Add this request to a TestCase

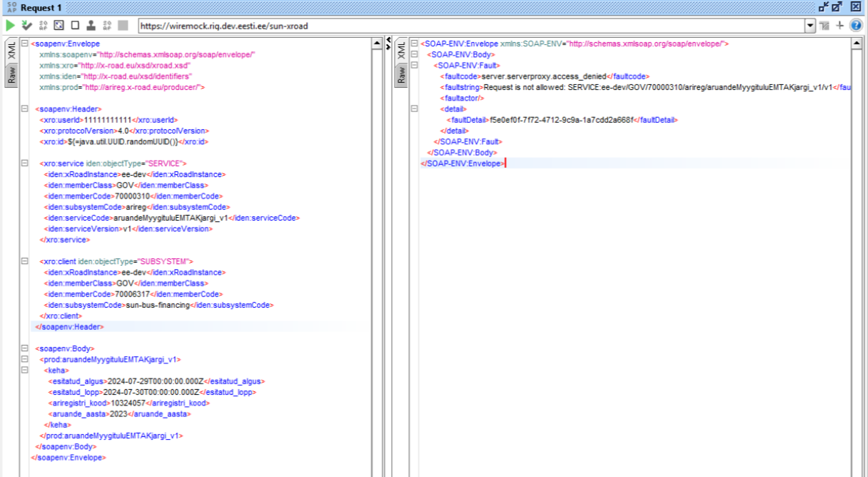click(26, 25)
